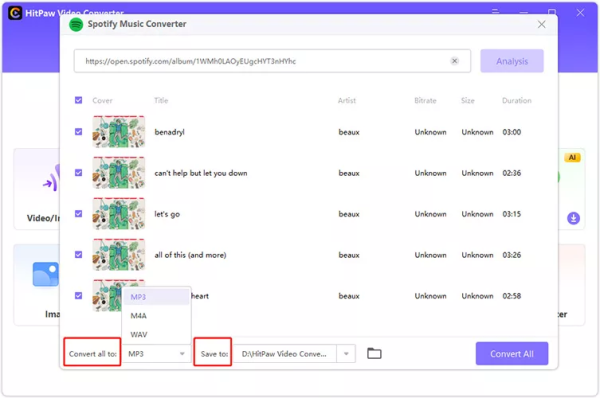The width and height of the screenshot is (600, 398).
Task: Select MP3 from the format list
Action: pyautogui.click(x=156, y=297)
